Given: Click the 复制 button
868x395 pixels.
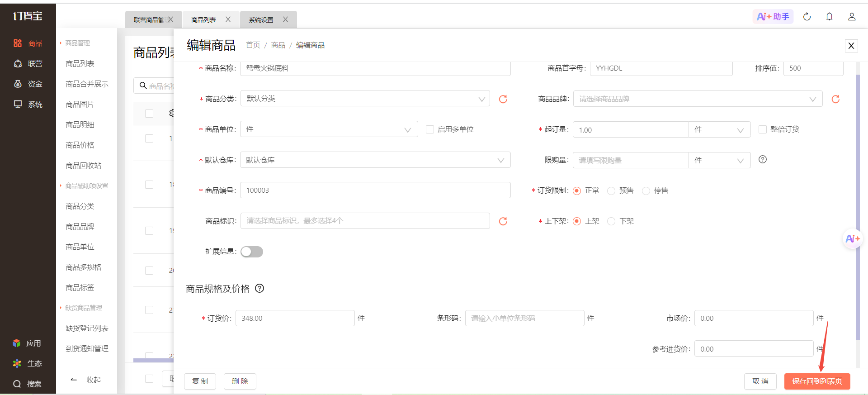Looking at the screenshot, I should [200, 381].
